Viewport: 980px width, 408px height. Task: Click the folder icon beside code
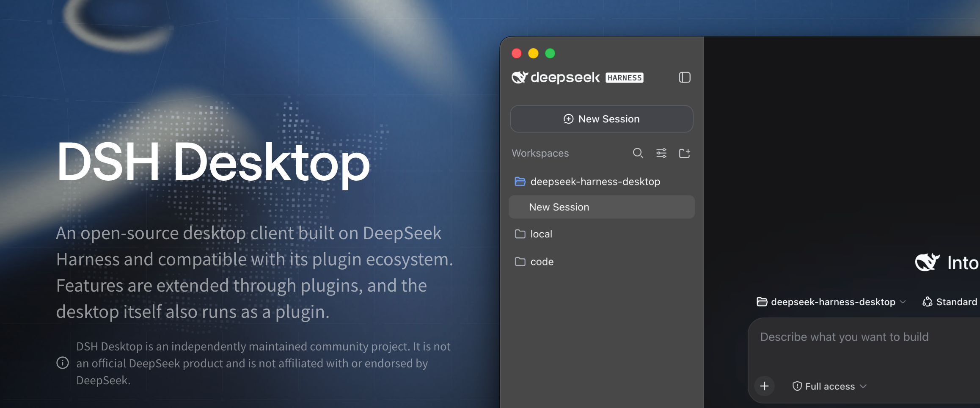pos(520,262)
